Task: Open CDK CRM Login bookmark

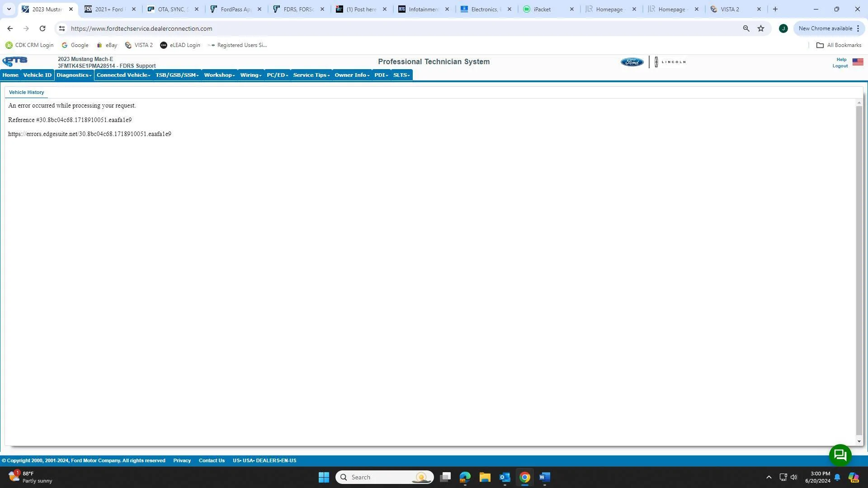Action: 29,45
